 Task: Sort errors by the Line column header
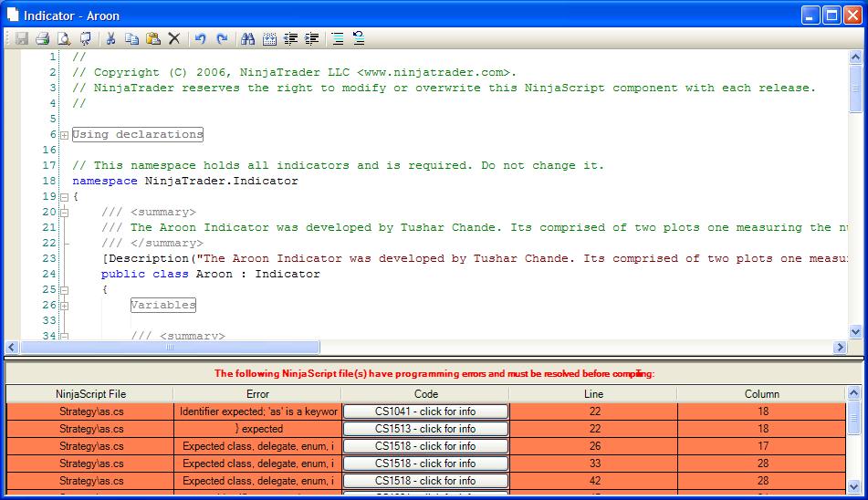point(593,394)
